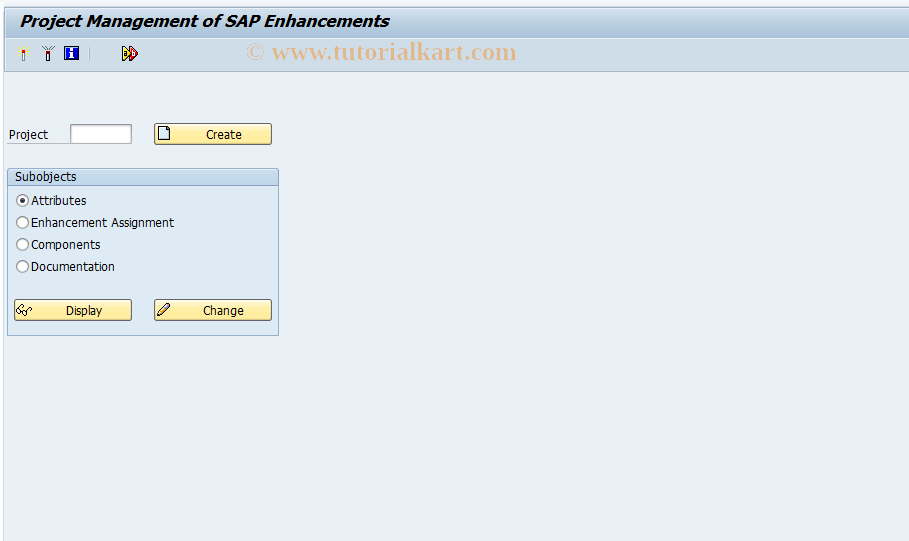Viewport: 909px width, 541px height.
Task: Focus the Project input field
Action: (101, 134)
